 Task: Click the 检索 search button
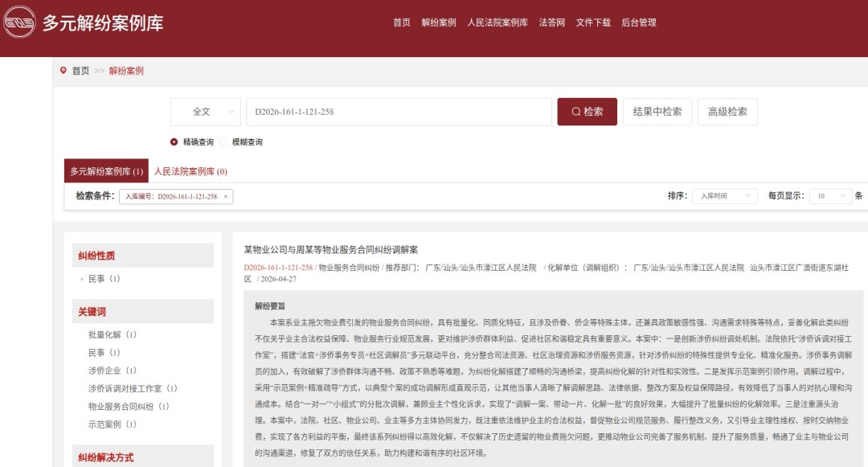pos(587,112)
